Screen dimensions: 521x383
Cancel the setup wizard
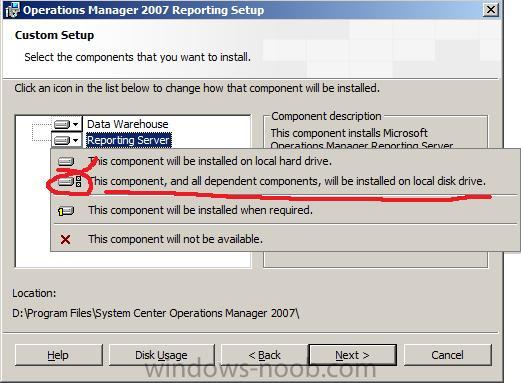point(448,355)
